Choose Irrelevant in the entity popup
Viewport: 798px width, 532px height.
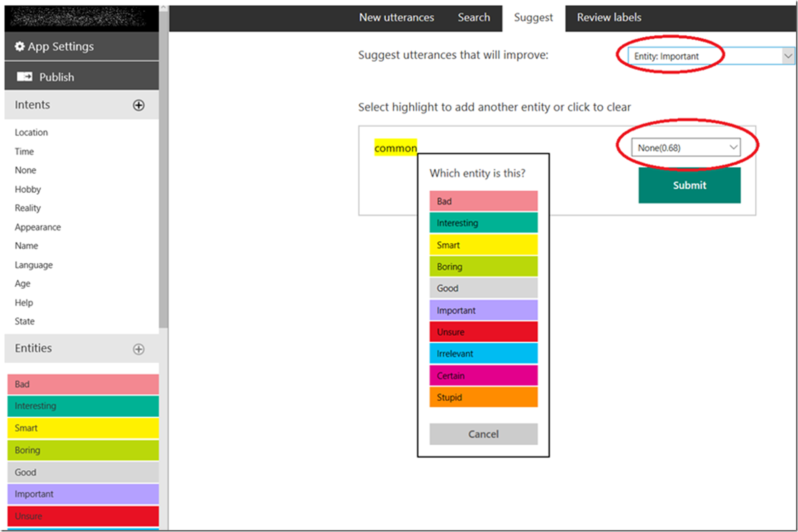click(x=483, y=353)
